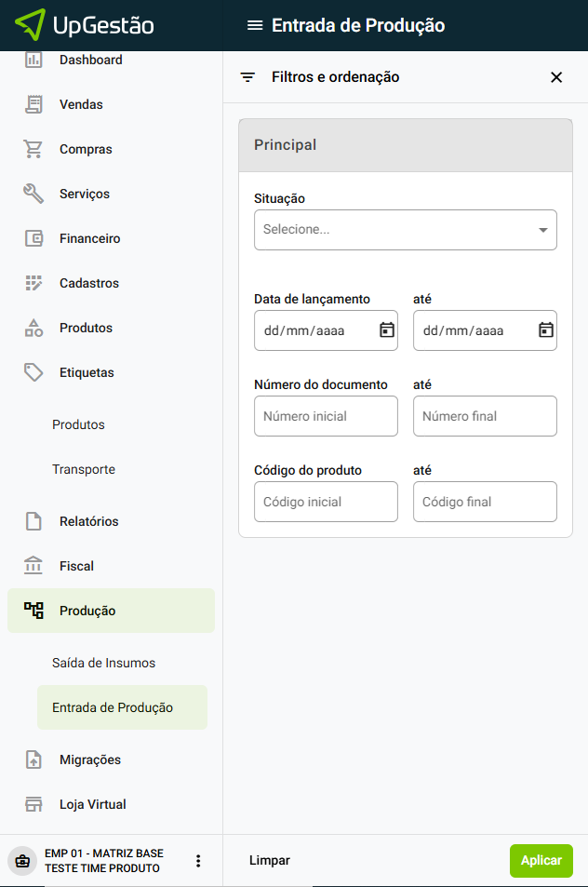Open the Financeiro wallet icon
The width and height of the screenshot is (588, 887).
33,238
